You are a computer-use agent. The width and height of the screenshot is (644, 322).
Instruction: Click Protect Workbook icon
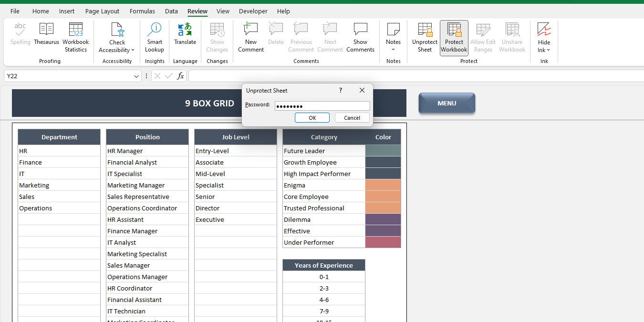[x=454, y=30]
